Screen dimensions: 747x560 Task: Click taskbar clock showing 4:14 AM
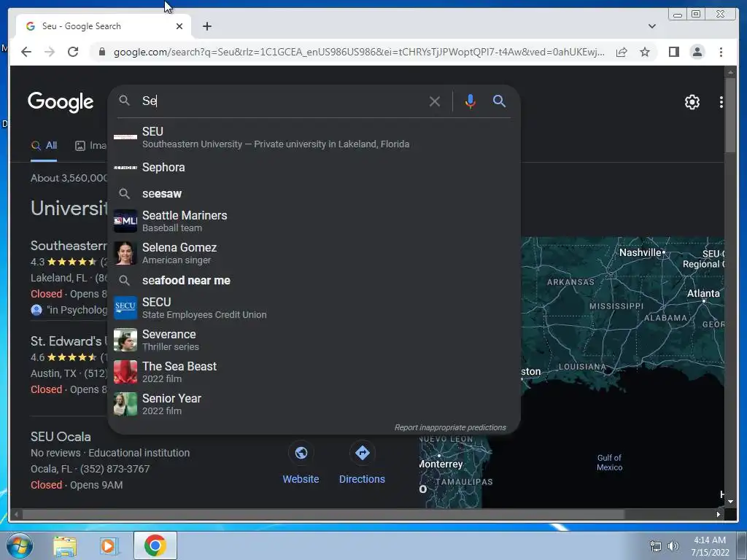[710, 546]
